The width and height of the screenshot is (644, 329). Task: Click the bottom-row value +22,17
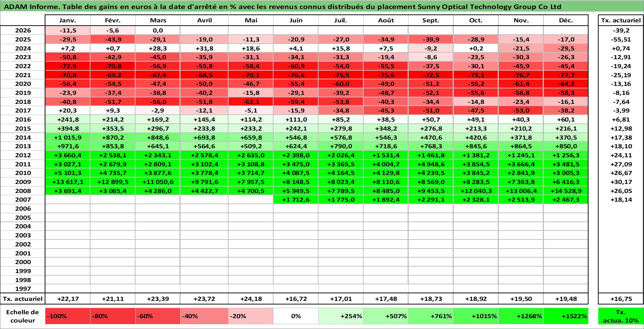click(x=68, y=299)
